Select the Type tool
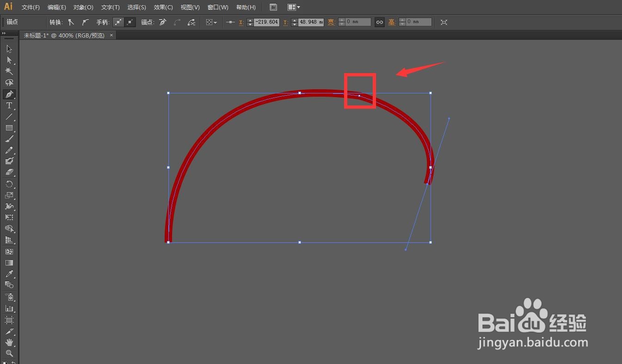 click(9, 105)
